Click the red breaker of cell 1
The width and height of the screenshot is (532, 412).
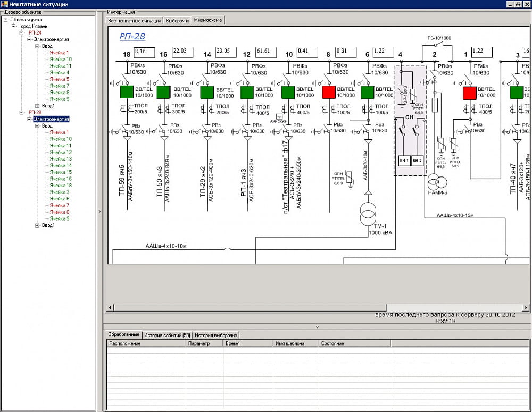pos(469,93)
